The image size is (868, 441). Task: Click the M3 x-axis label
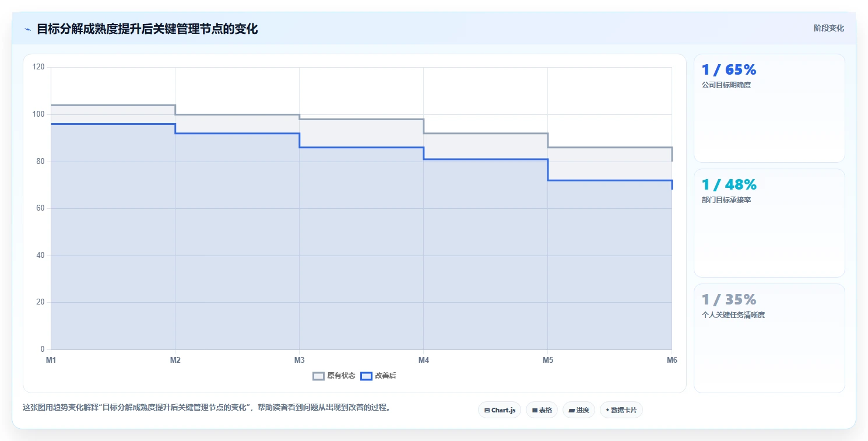point(300,360)
